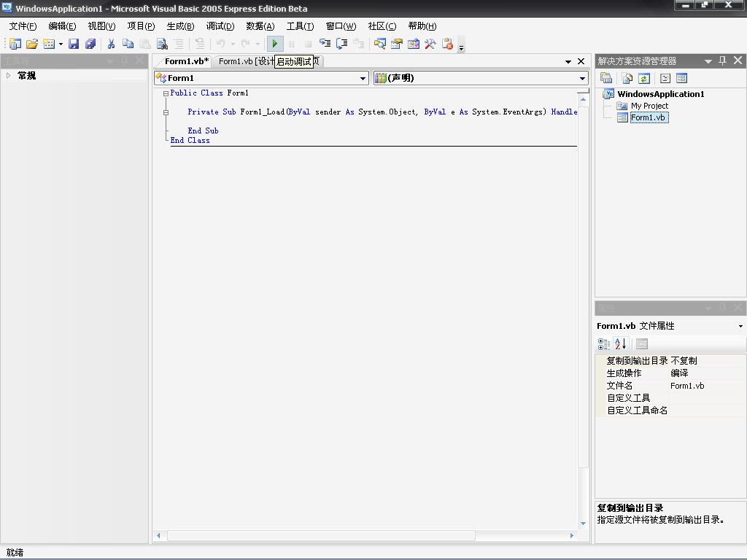Click the Open File folder icon

(x=32, y=44)
